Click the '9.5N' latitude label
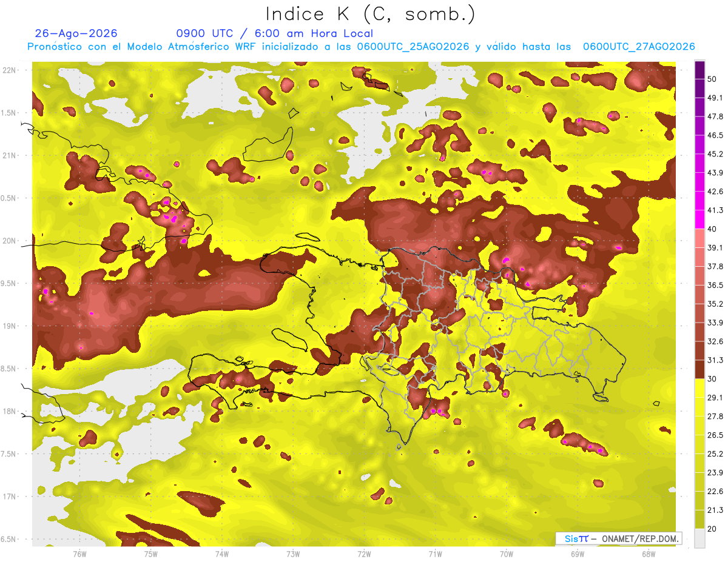This screenshot has width=728, height=562. point(8,284)
